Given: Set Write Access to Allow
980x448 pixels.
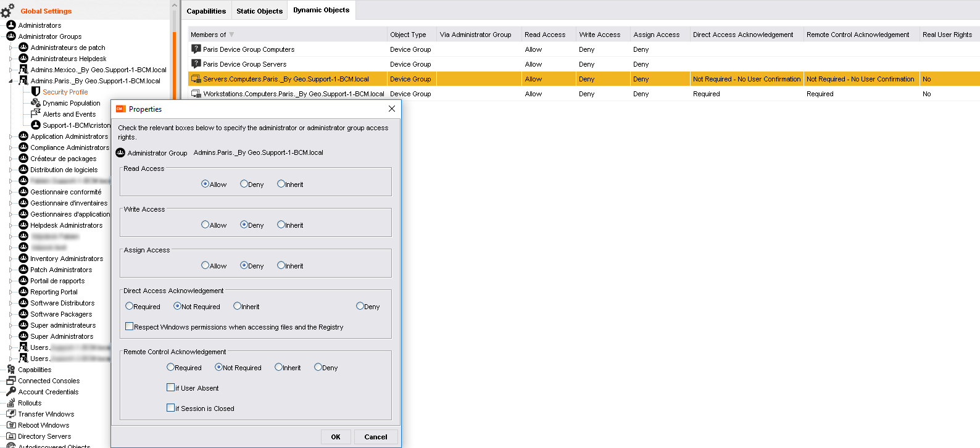Looking at the screenshot, I should click(205, 225).
